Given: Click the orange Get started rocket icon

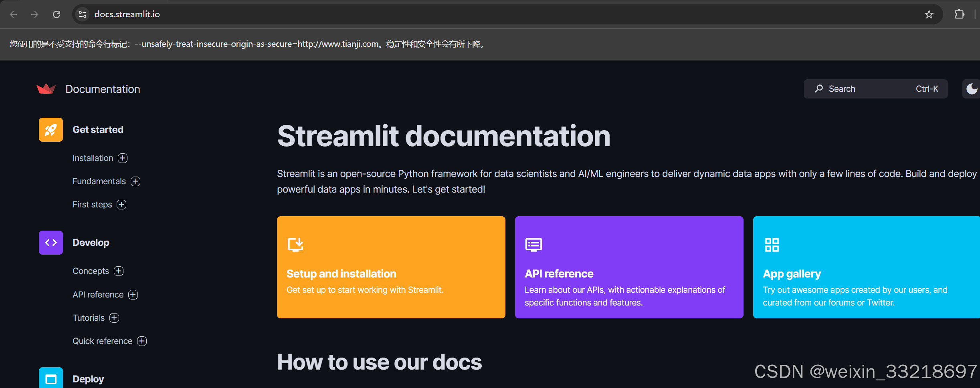Looking at the screenshot, I should (51, 130).
